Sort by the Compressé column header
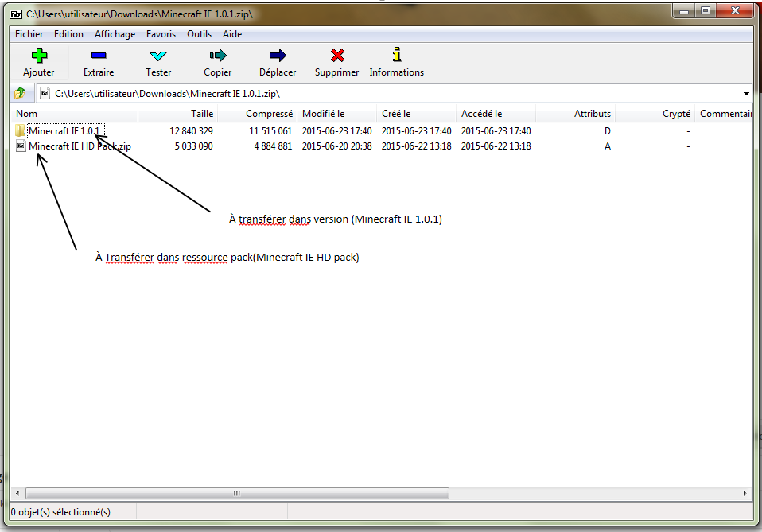The width and height of the screenshot is (762, 532). pyautogui.click(x=258, y=114)
